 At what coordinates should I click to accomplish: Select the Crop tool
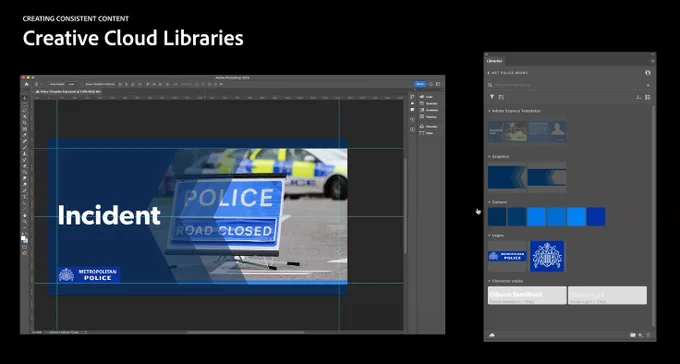point(25,123)
